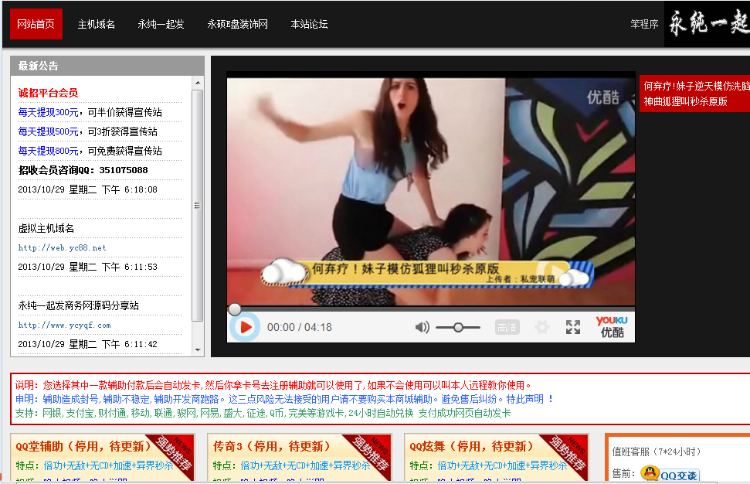Click the green 支持 payment notice line

(x=263, y=413)
